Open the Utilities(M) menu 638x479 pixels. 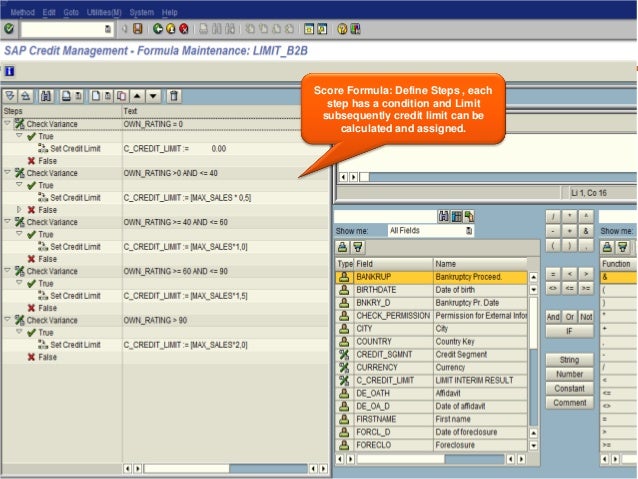click(104, 13)
